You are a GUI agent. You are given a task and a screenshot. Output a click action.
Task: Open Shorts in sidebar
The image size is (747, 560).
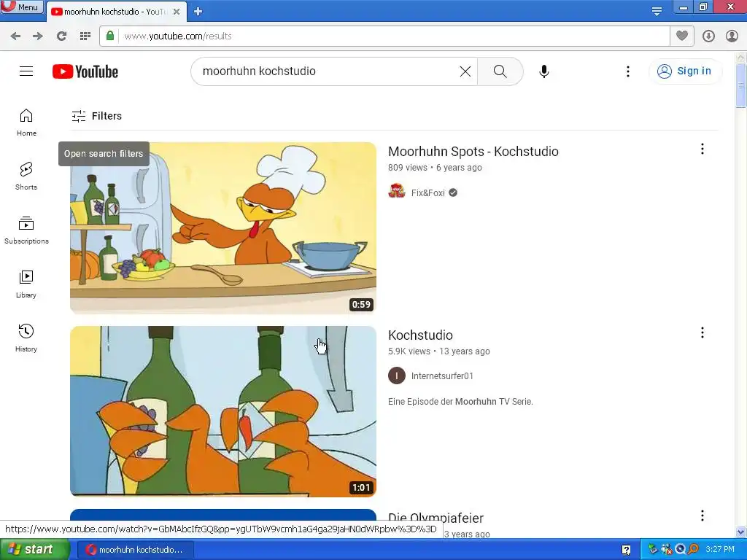pos(26,176)
